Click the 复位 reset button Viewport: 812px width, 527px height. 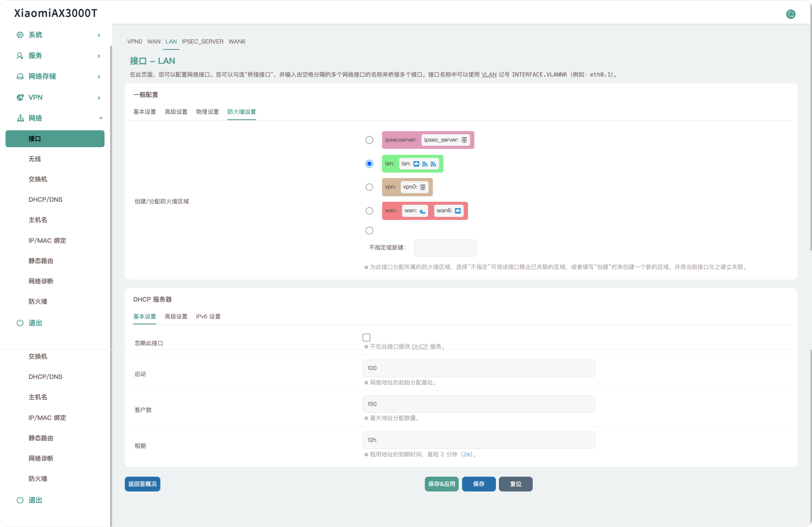[x=516, y=484]
